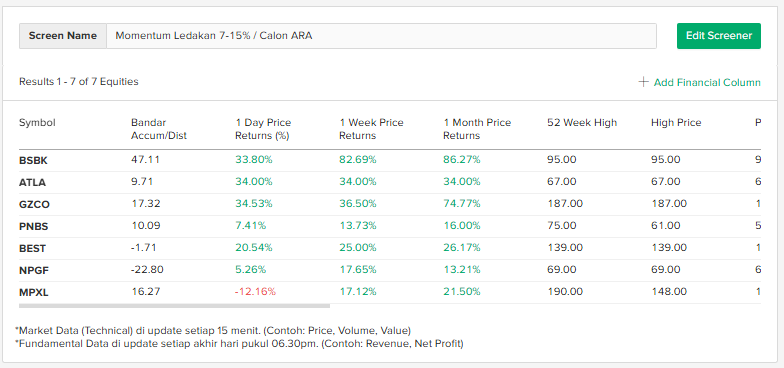This screenshot has height=368, width=784.
Task: Click the Edit Screener button
Action: 718,36
